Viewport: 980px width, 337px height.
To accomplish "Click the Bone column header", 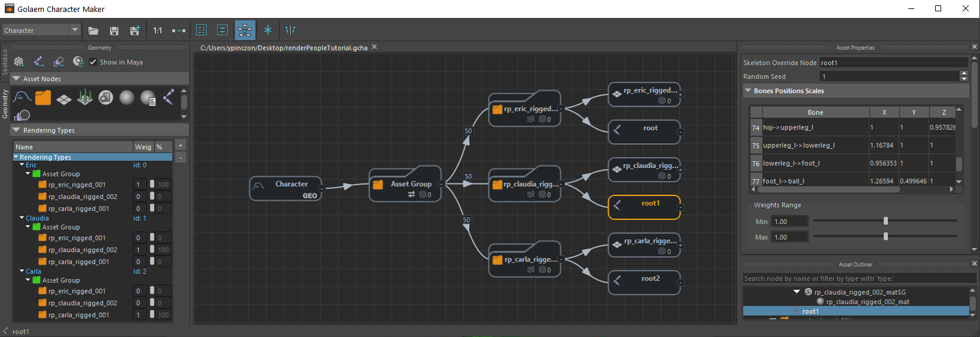I will [816, 112].
